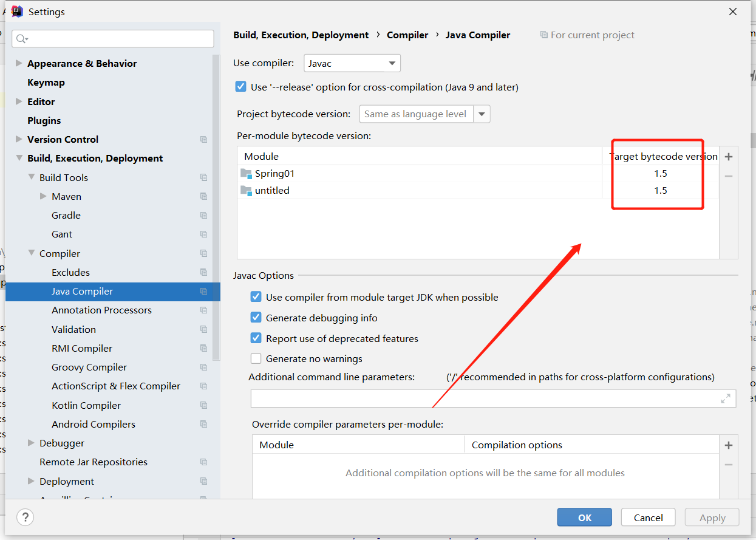Expand the Deployment node
Image resolution: width=756 pixels, height=540 pixels.
(x=31, y=481)
